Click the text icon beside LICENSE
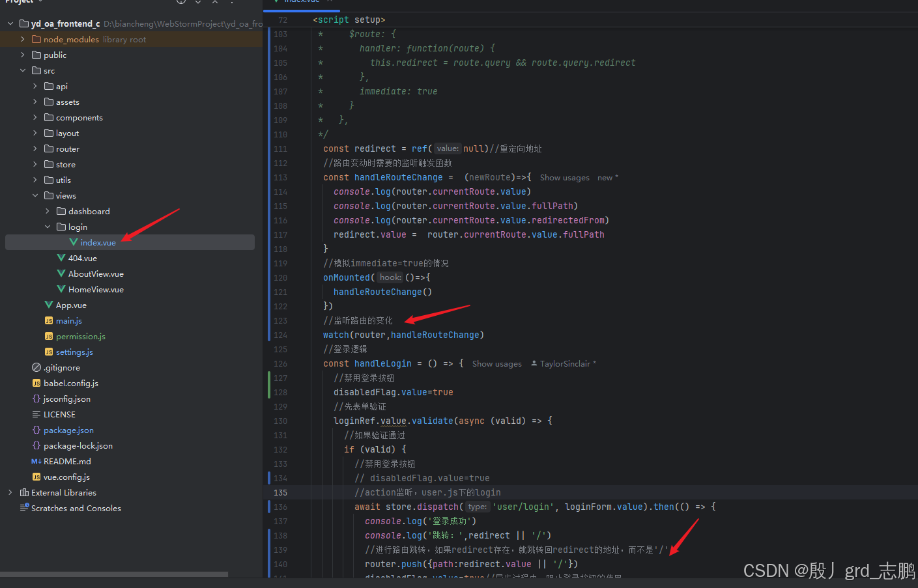The image size is (918, 588). point(36,415)
